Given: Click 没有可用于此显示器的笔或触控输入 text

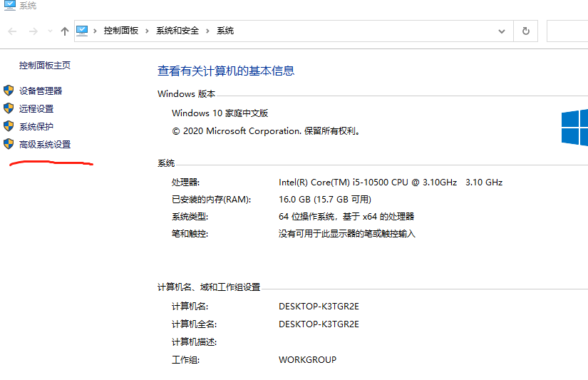Looking at the screenshot, I should tap(347, 234).
